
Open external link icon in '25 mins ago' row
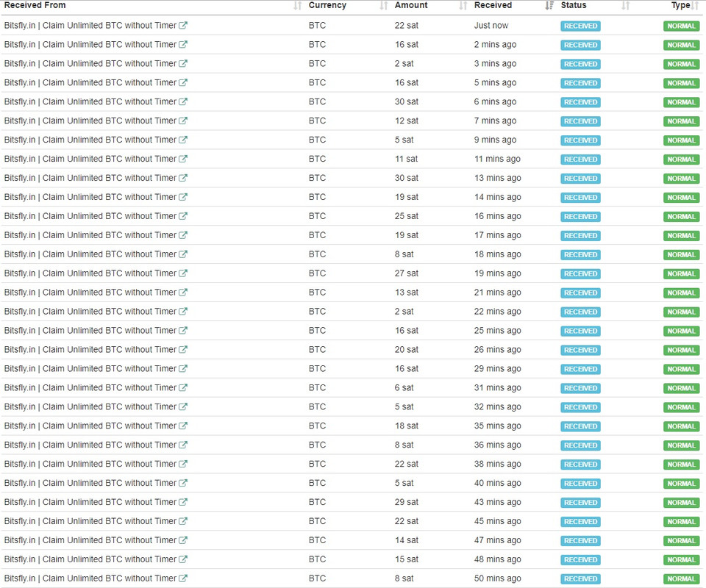click(183, 330)
